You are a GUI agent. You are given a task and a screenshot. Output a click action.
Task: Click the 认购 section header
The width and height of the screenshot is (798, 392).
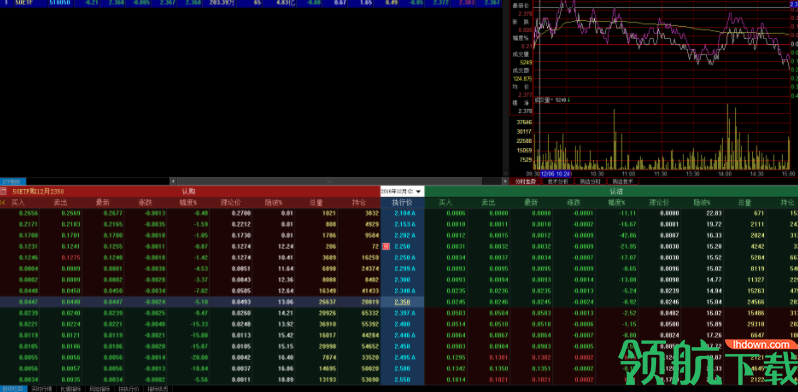click(x=188, y=191)
